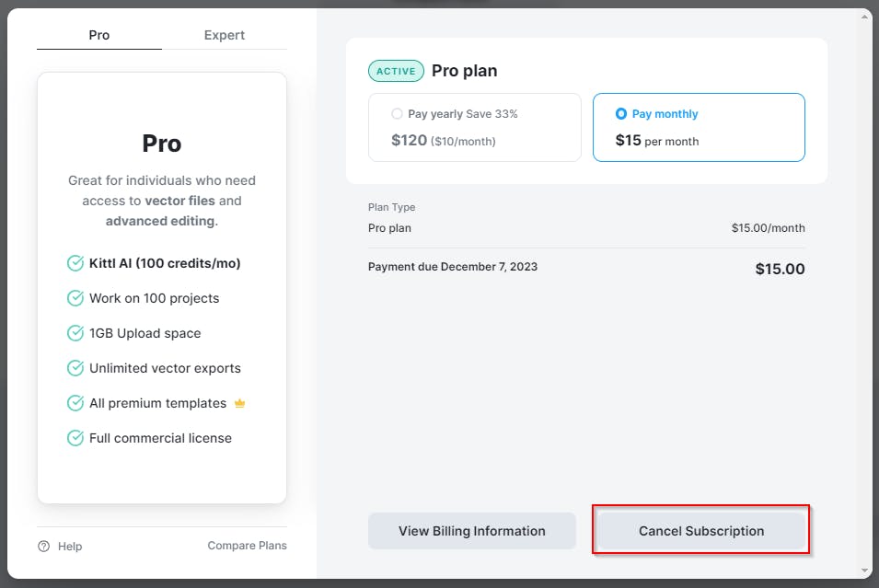Open the Compare Plans link
Viewport: 879px width, 588px height.
[x=247, y=546]
